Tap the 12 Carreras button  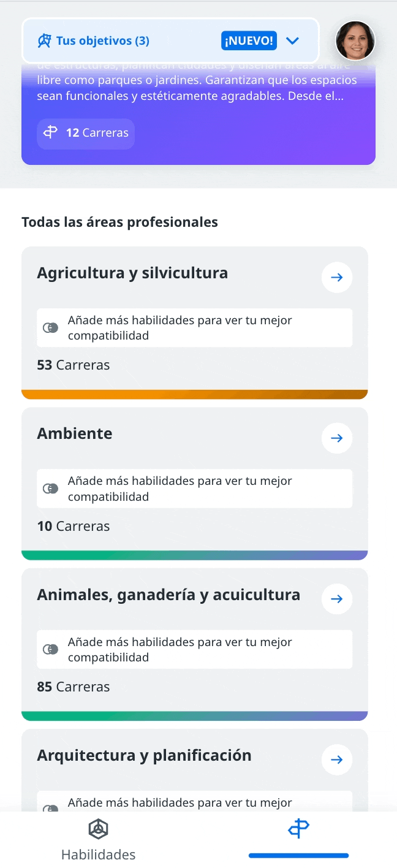pos(86,132)
